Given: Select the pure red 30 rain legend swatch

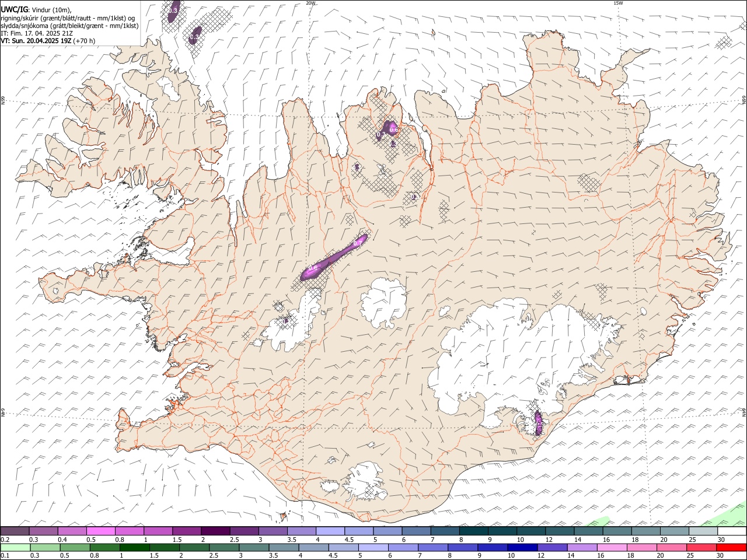Looking at the screenshot, I should (x=731, y=547).
